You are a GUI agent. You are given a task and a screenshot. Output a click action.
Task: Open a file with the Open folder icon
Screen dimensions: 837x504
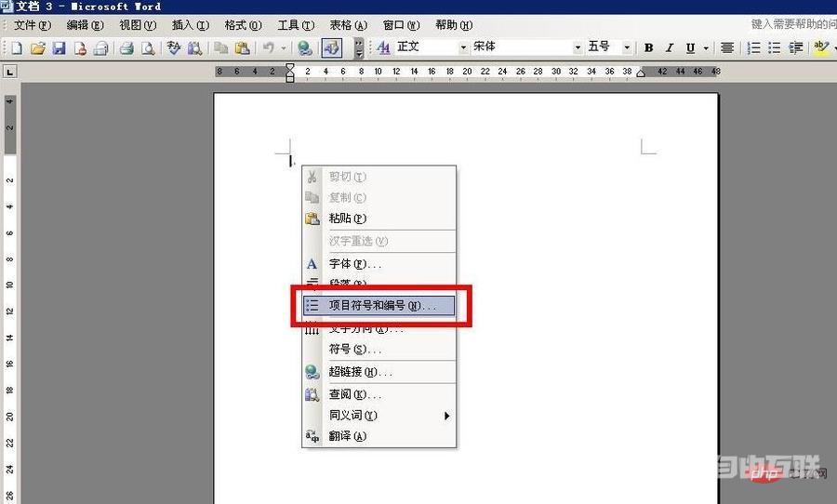[x=38, y=47]
